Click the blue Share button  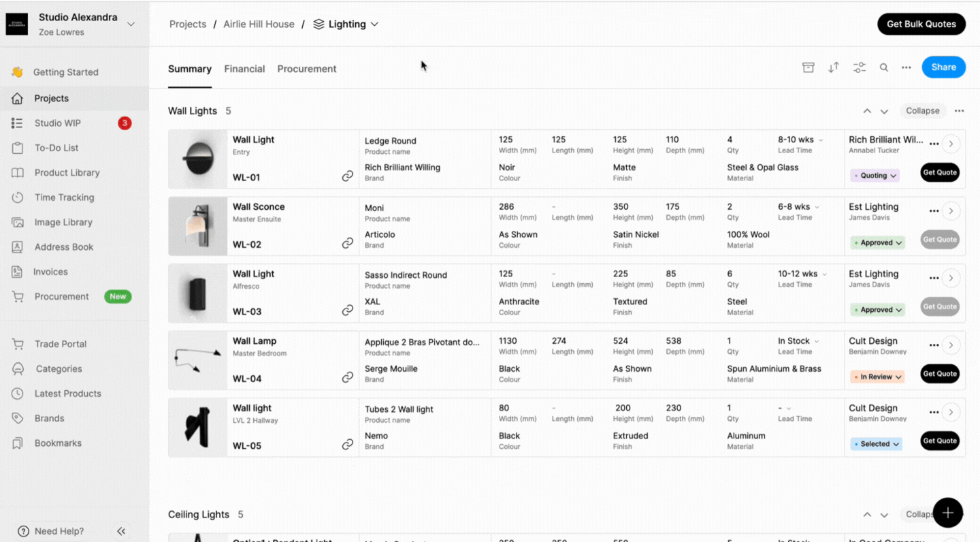coord(944,67)
